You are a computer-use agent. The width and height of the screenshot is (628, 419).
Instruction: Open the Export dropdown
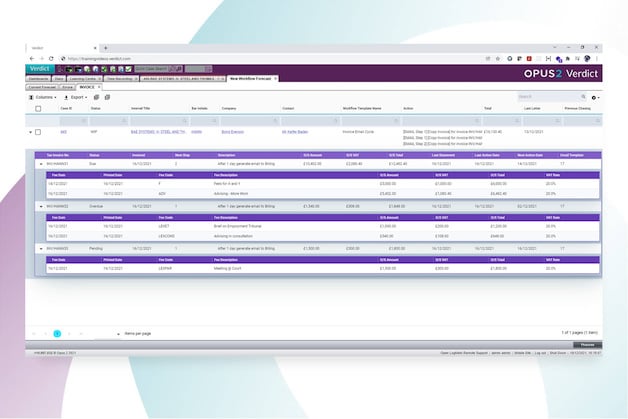pos(76,97)
